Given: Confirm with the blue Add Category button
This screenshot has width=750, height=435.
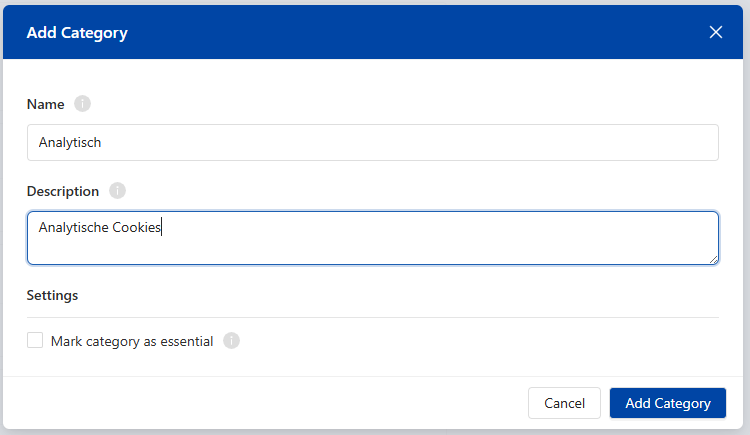Looking at the screenshot, I should click(667, 403).
